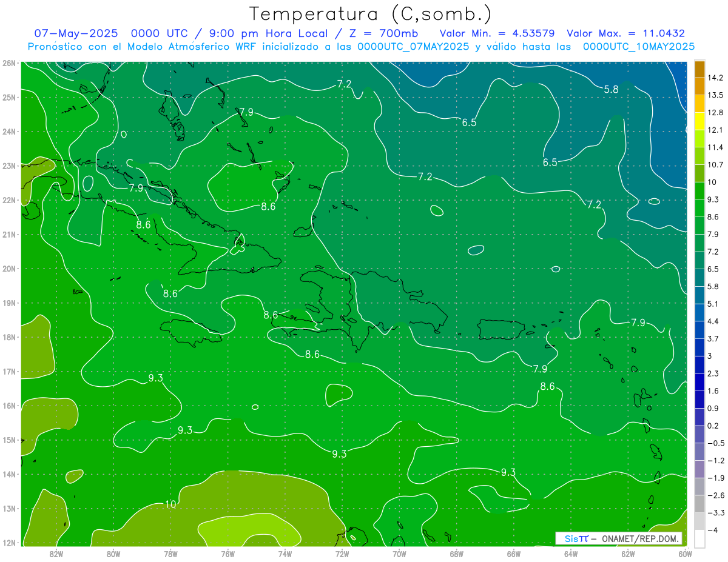Click 'Valor Max. = 11.0432' text
The image size is (728, 562).
(625, 33)
